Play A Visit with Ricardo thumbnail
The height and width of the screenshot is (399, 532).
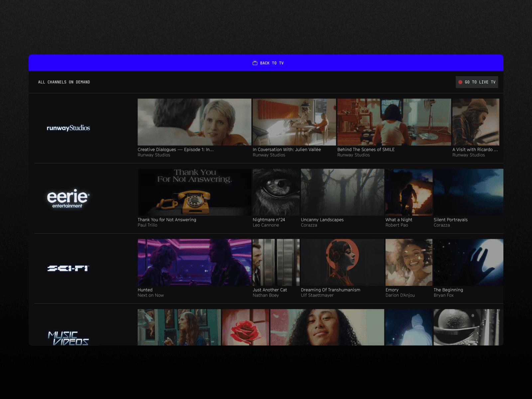coord(475,122)
